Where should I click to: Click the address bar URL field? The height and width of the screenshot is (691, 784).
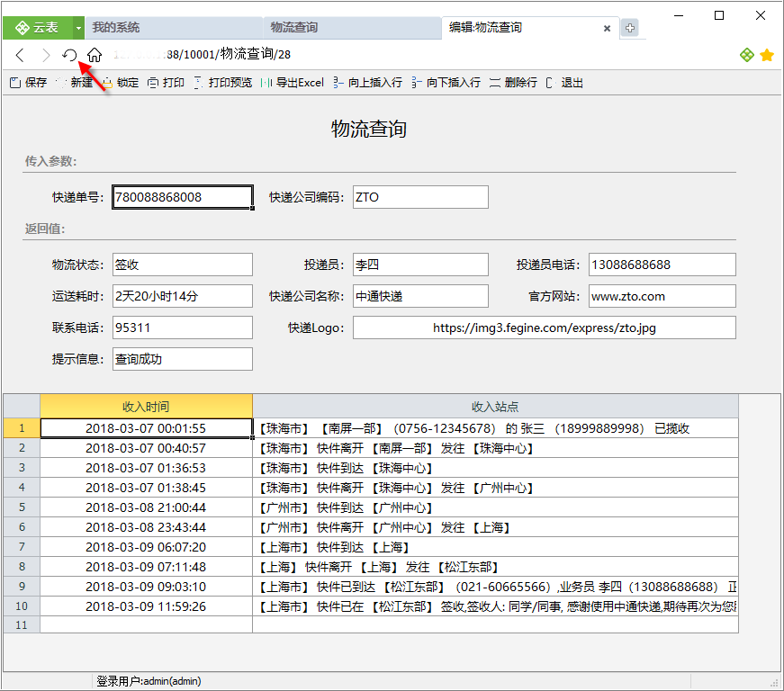(202, 55)
